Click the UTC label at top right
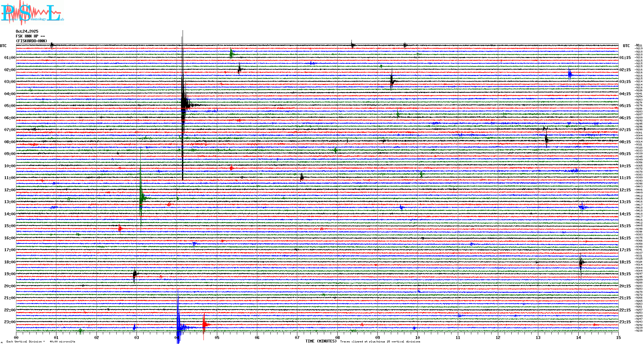644x346 pixels. click(x=626, y=46)
